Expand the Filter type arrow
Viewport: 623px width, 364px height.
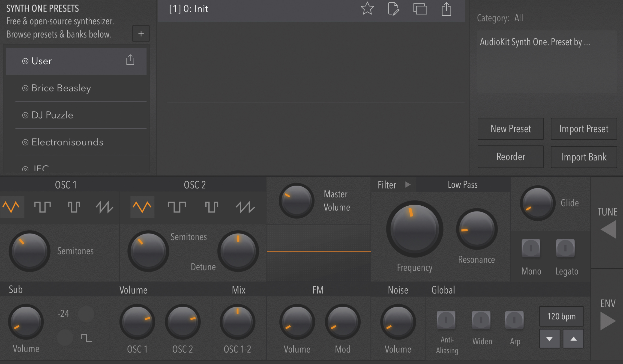pos(408,184)
